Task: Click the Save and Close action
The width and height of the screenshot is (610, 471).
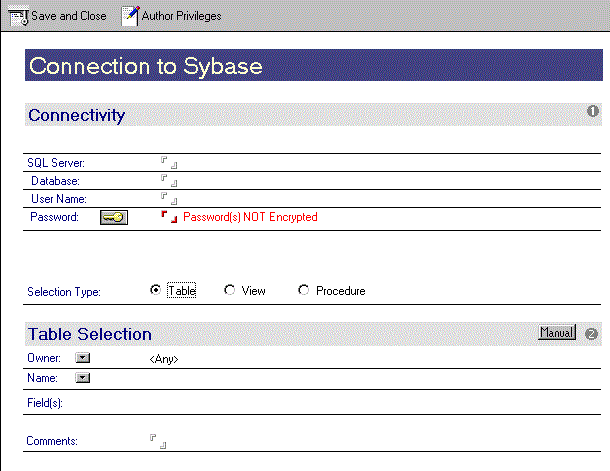Action: pyautogui.click(x=58, y=16)
